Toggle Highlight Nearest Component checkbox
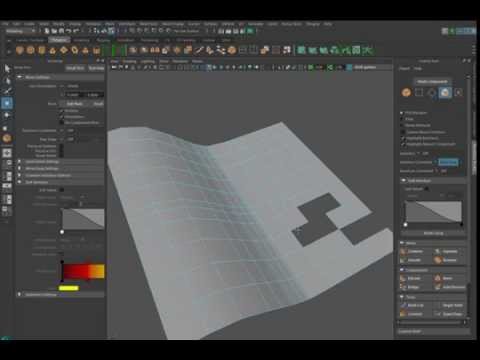 click(x=403, y=144)
